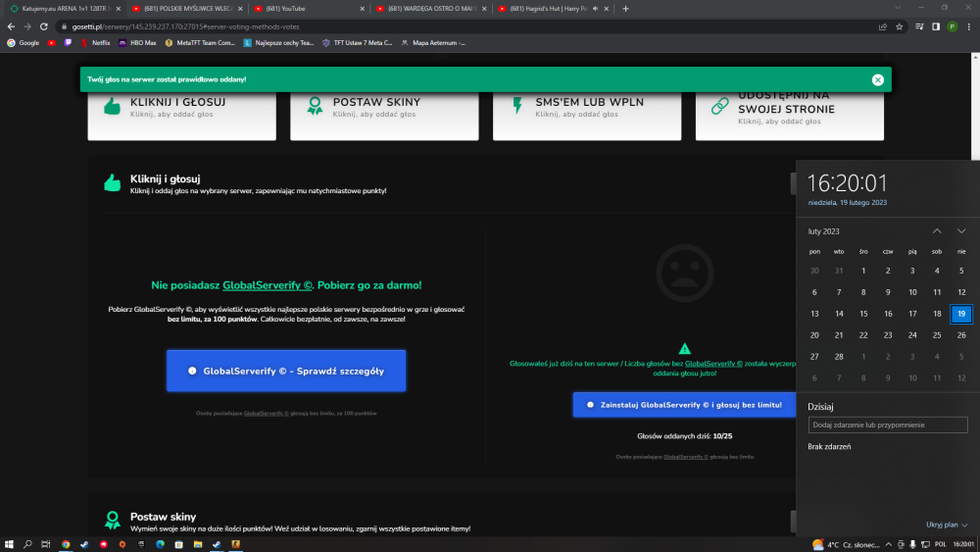Toggle the Chrome side panel

pyautogui.click(x=936, y=26)
